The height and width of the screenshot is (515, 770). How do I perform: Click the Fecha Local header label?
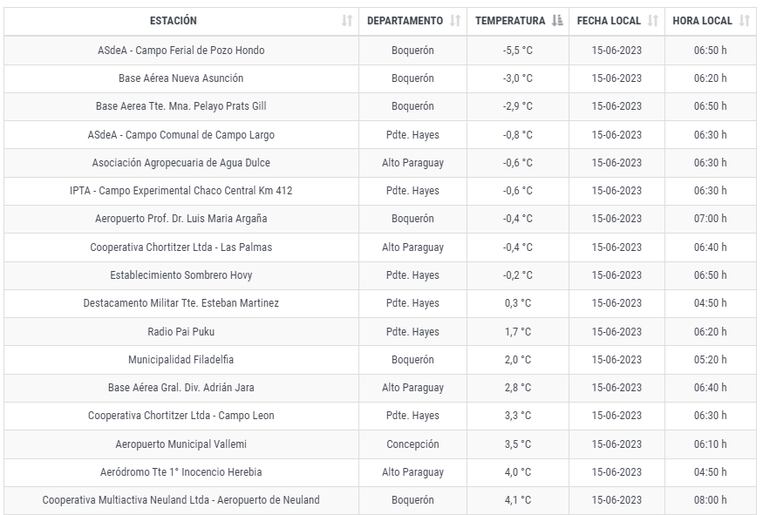pos(609,21)
